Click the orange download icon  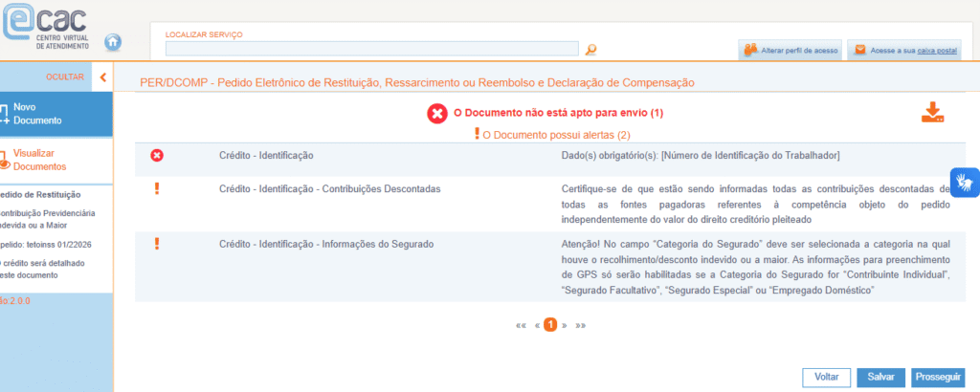932,113
